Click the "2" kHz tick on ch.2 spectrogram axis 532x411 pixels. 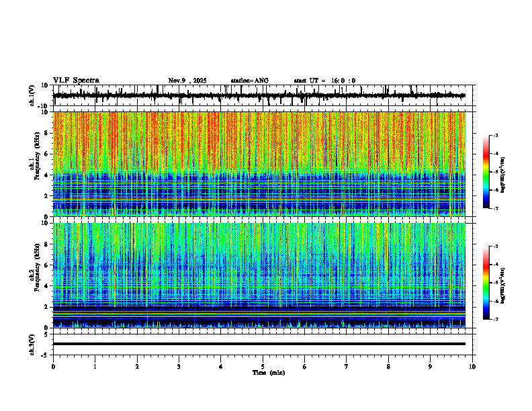tap(47, 307)
